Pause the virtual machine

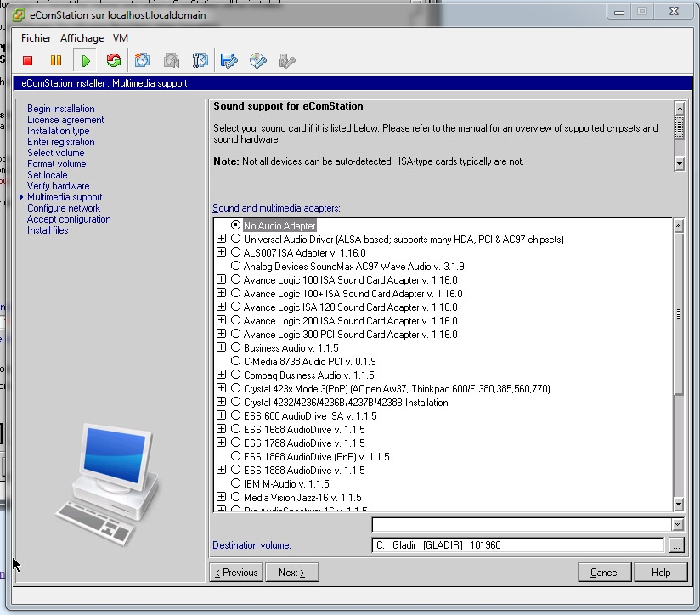point(56,60)
